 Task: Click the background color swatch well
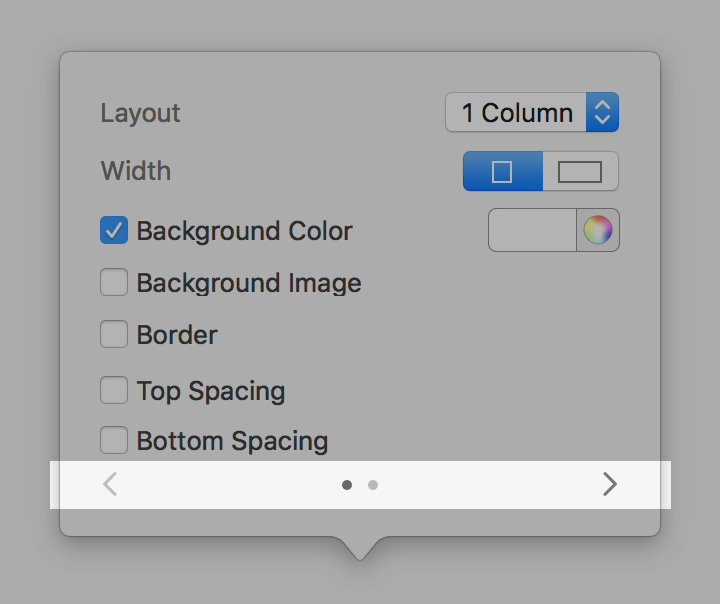click(x=533, y=230)
